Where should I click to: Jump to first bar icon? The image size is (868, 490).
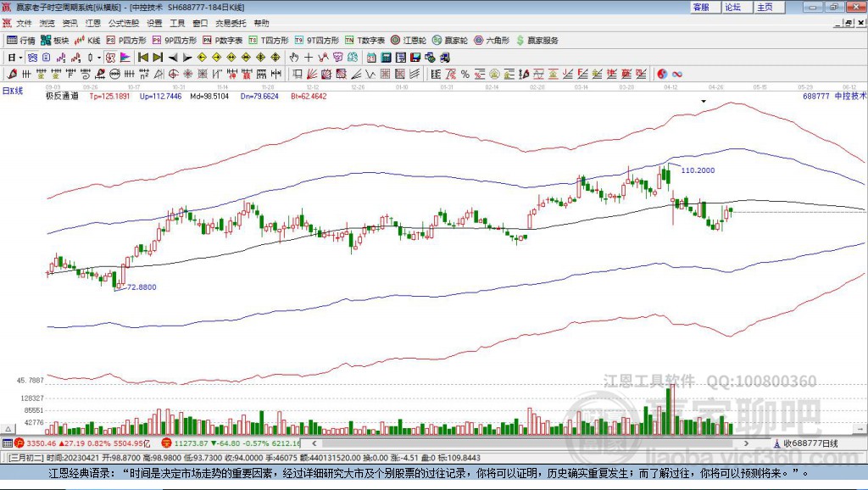click(143, 57)
